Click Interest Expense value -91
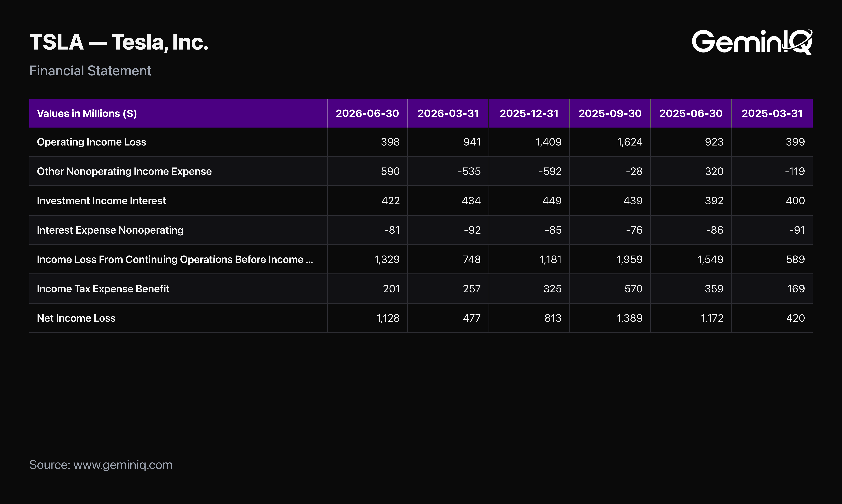This screenshot has width=842, height=504. point(797,230)
